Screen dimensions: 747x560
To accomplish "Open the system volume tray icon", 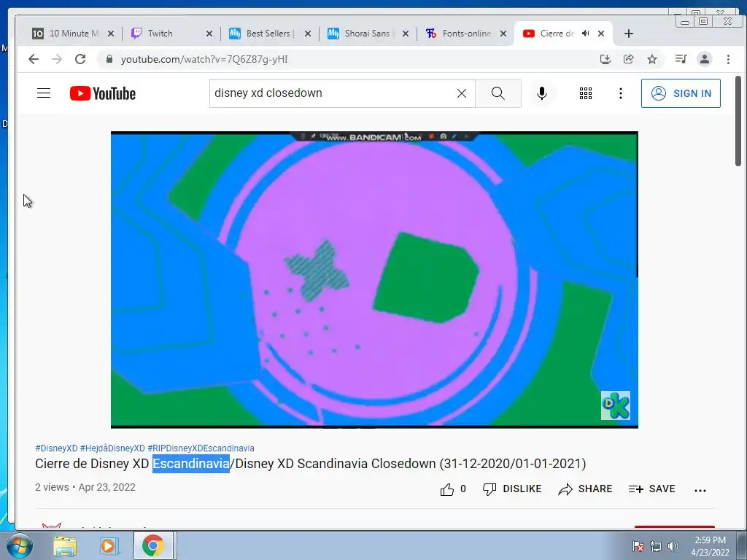I will tap(673, 546).
